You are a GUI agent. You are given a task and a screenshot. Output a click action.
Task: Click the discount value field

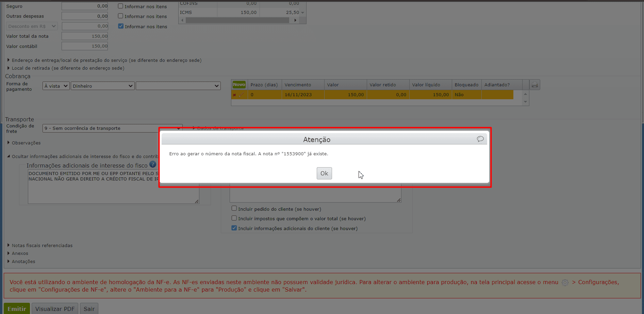[x=85, y=26]
